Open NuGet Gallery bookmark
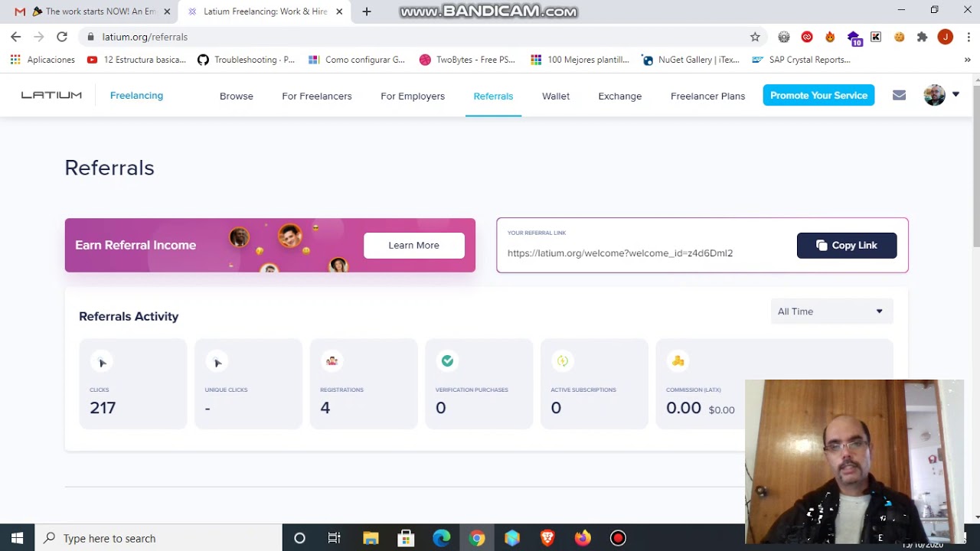 (x=691, y=60)
